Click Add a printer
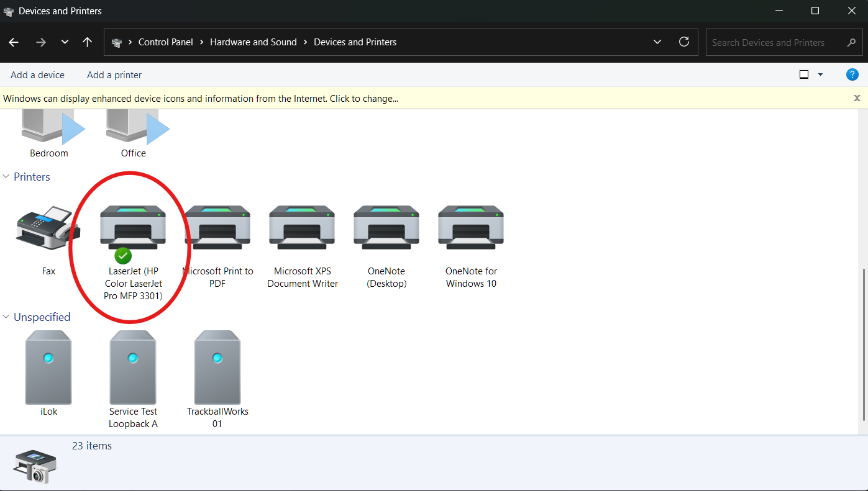868x491 pixels. [x=114, y=74]
